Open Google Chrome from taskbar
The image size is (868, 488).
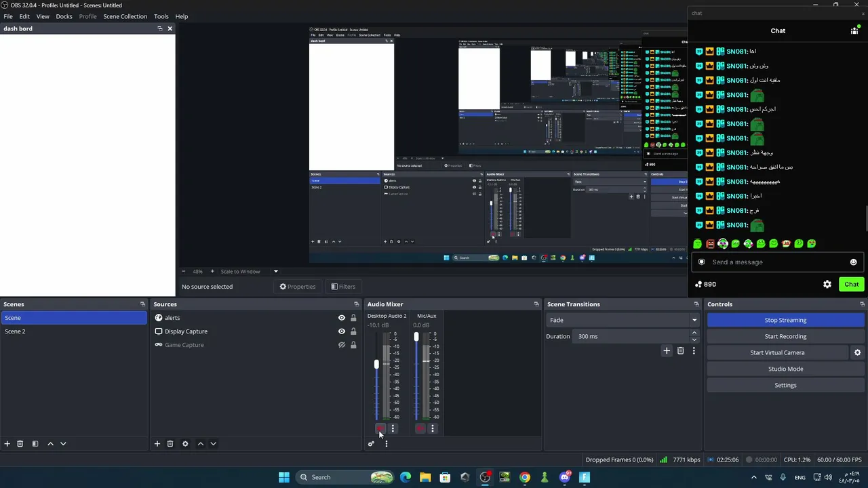click(525, 477)
